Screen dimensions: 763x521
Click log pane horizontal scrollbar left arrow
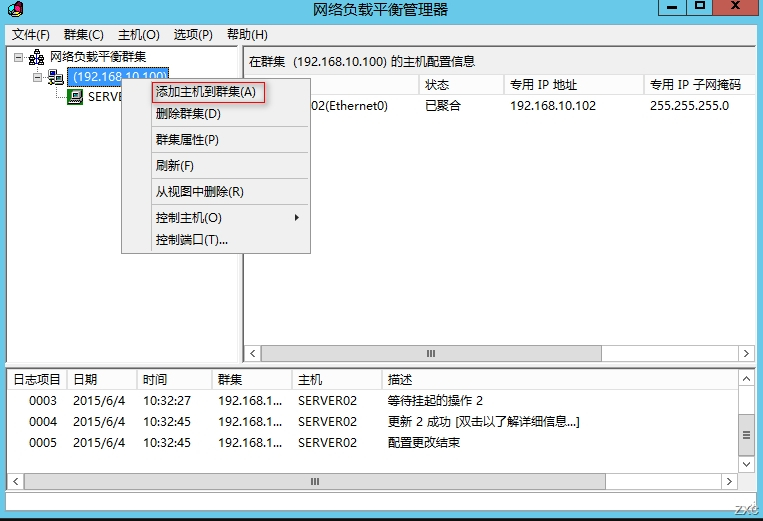coord(16,482)
